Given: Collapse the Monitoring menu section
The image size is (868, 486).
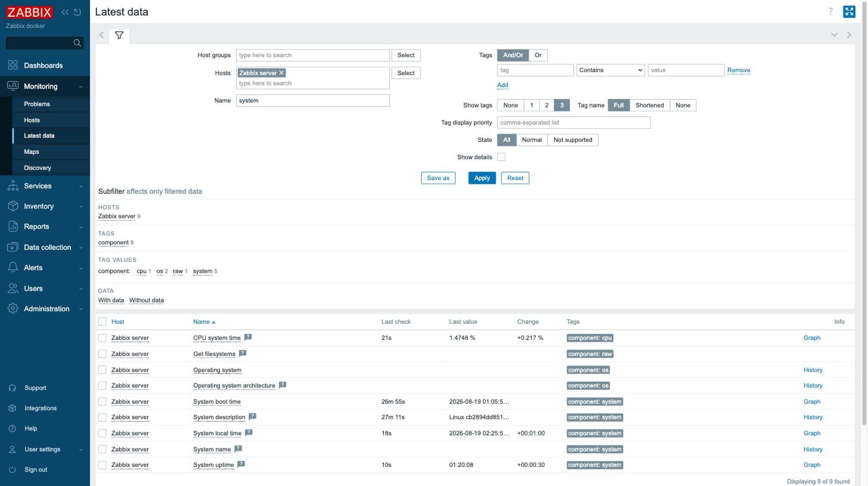Looking at the screenshot, I should point(80,87).
